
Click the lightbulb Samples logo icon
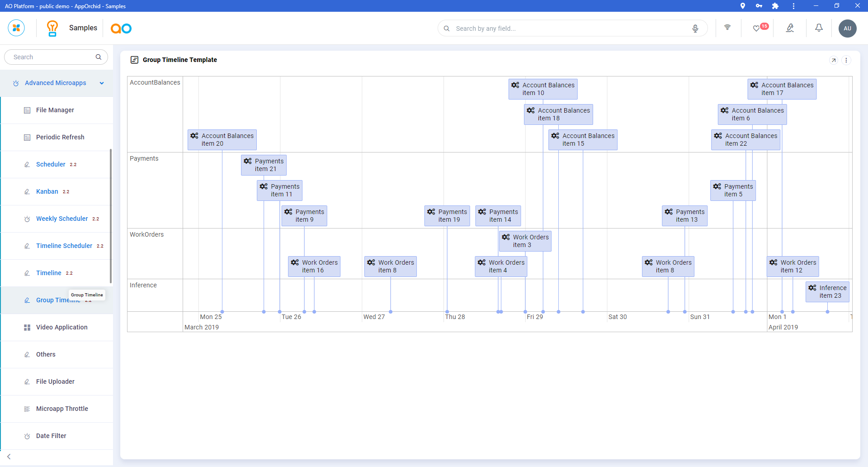point(52,28)
